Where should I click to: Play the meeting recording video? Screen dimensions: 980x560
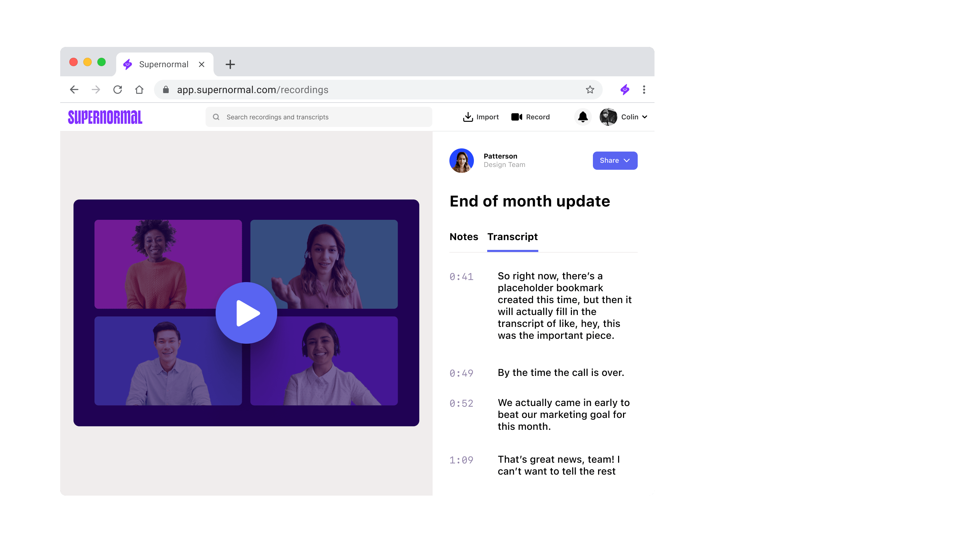click(x=246, y=313)
